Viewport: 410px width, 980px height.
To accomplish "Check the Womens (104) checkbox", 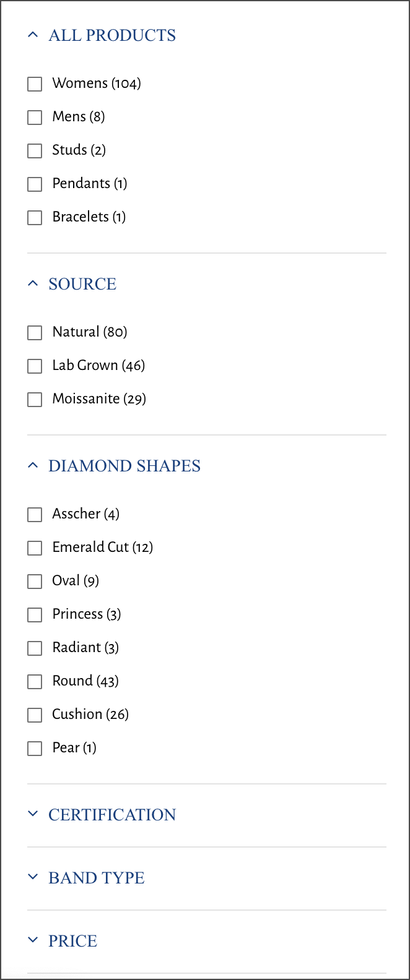I will (x=35, y=84).
